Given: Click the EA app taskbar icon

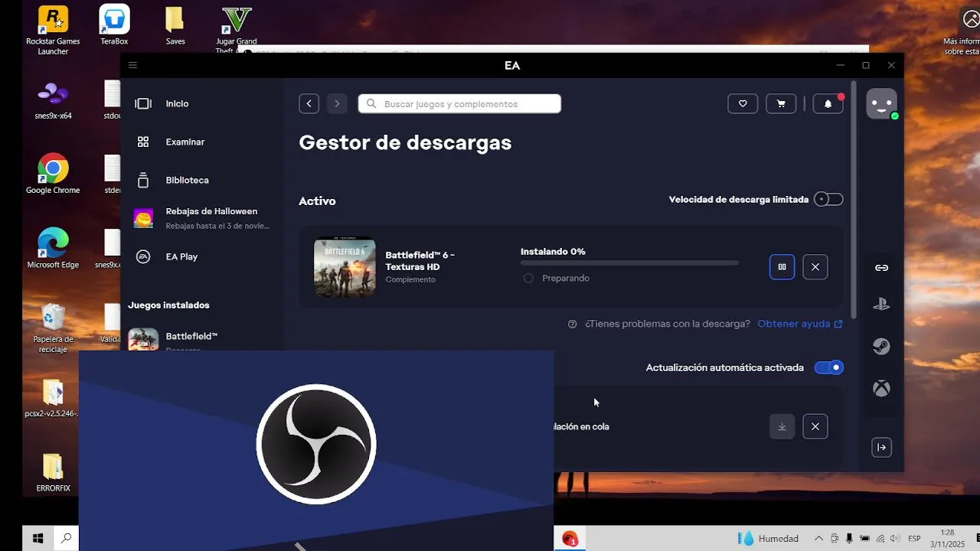Looking at the screenshot, I should [570, 539].
